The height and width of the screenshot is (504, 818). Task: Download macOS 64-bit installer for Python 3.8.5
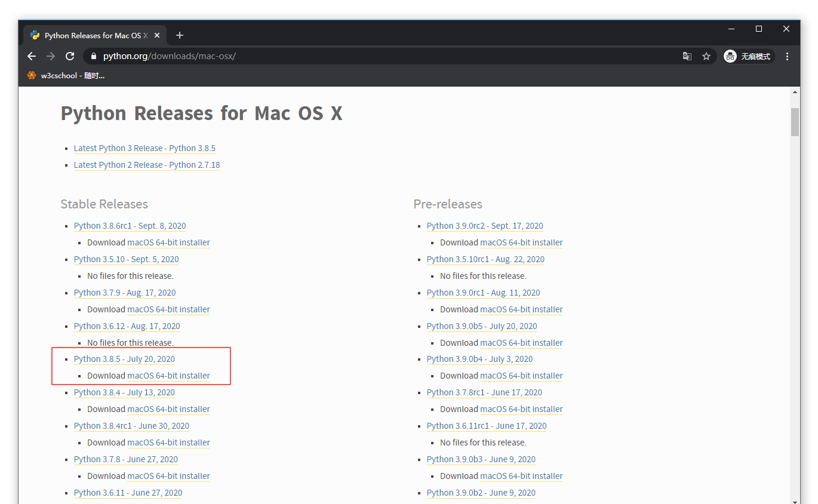click(168, 376)
